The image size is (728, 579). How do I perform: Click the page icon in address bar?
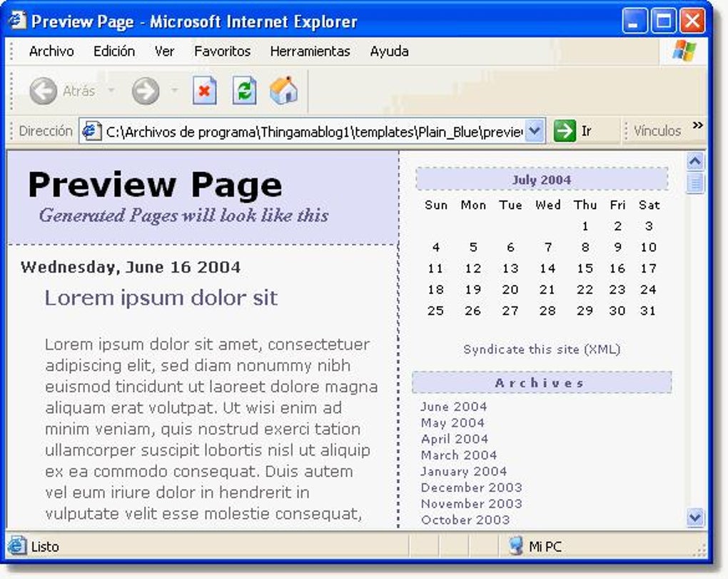(91, 131)
